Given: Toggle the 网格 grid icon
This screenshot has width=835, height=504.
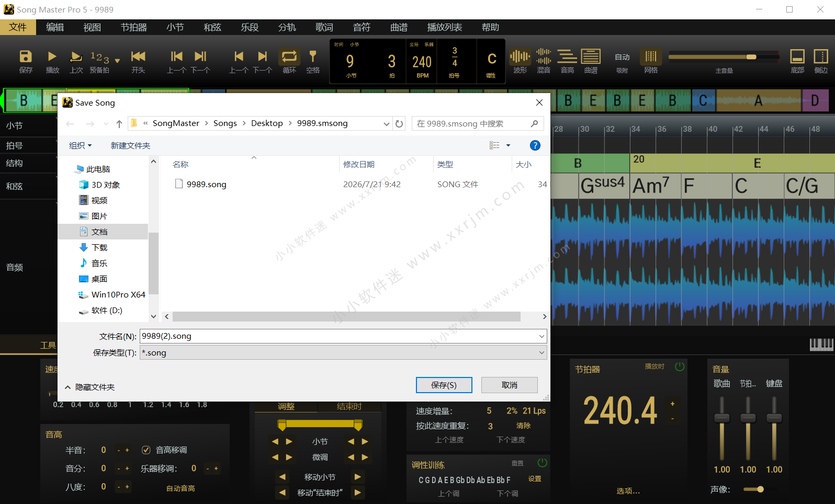Looking at the screenshot, I should pyautogui.click(x=651, y=56).
